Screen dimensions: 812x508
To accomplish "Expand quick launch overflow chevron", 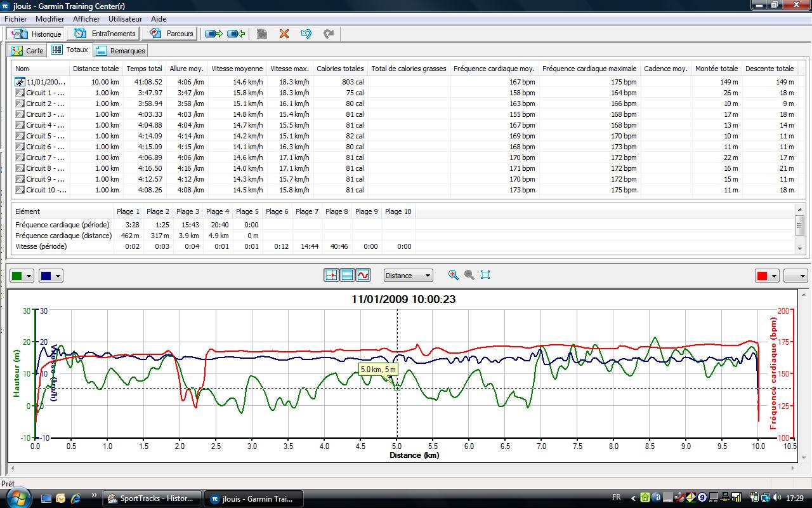I will pos(95,495).
